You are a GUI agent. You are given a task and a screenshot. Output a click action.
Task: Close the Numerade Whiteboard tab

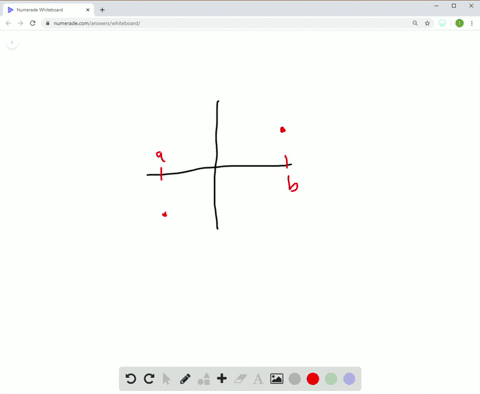88,10
